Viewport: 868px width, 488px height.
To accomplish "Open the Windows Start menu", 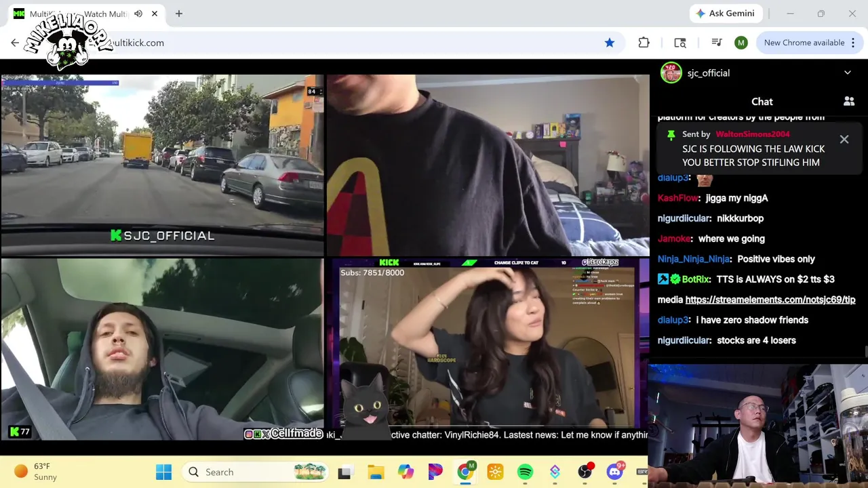I will pyautogui.click(x=163, y=472).
